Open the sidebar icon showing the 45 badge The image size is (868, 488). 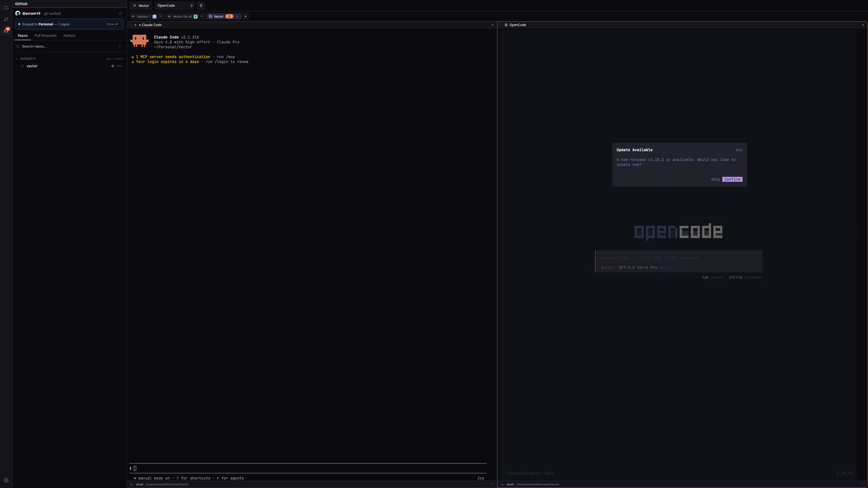7,30
